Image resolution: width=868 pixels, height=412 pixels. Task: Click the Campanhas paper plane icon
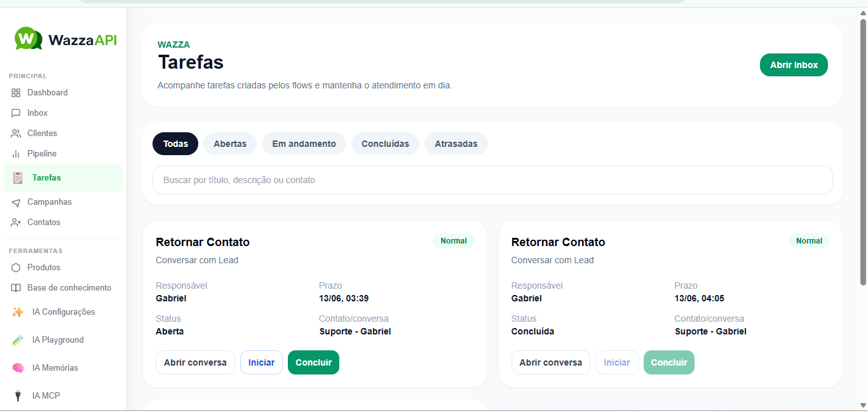coord(16,202)
